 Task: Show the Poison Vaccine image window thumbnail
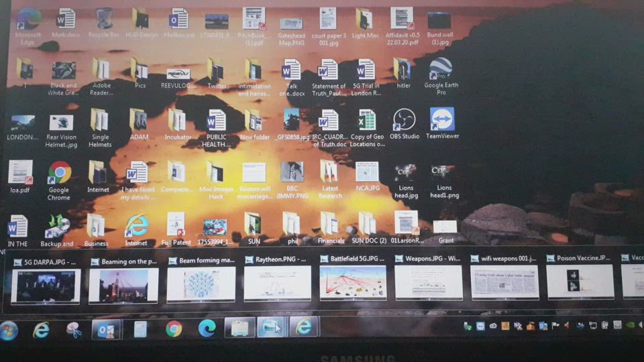pos(580,282)
